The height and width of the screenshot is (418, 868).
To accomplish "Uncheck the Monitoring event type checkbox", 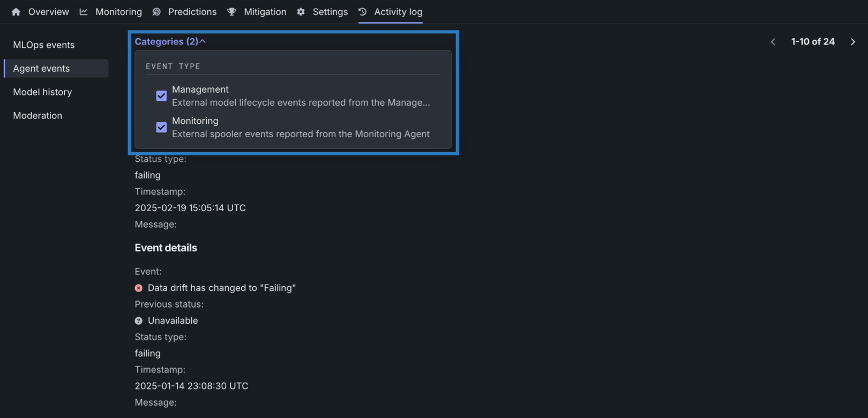I will (x=161, y=128).
